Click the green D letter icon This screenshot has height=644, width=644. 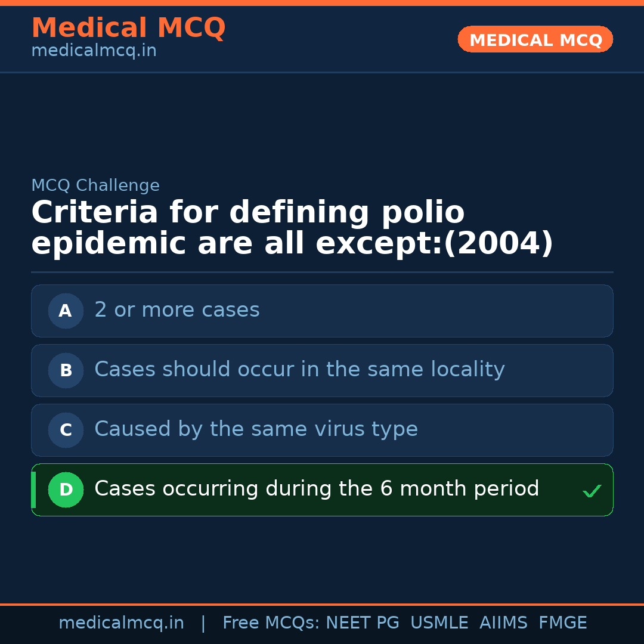[x=66, y=490]
